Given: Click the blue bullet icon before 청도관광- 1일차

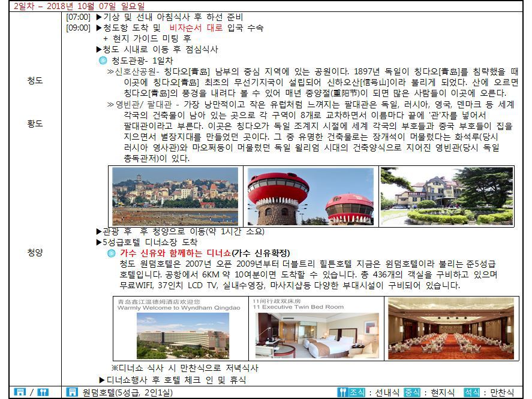Looking at the screenshot, I should click(103, 61).
